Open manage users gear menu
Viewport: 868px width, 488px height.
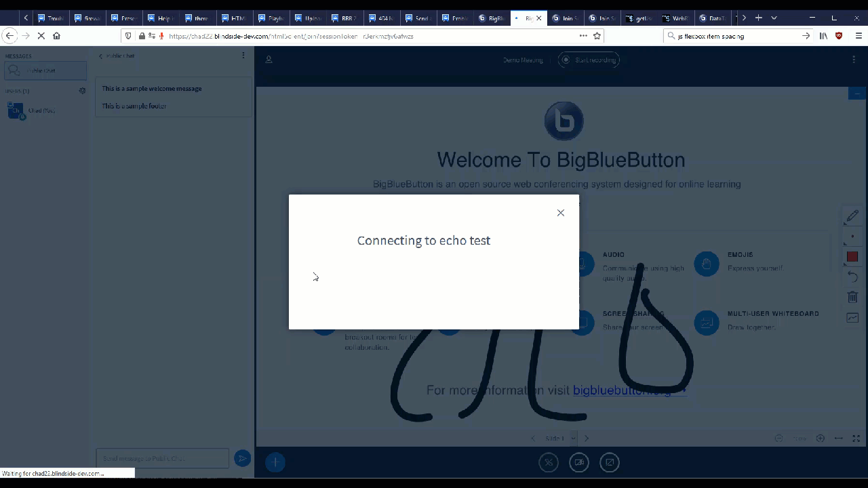(x=82, y=91)
